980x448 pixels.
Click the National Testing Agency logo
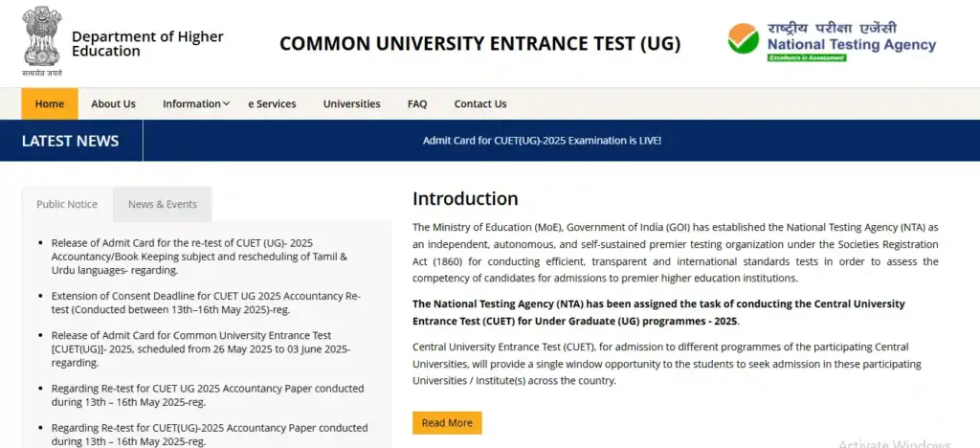tap(831, 42)
